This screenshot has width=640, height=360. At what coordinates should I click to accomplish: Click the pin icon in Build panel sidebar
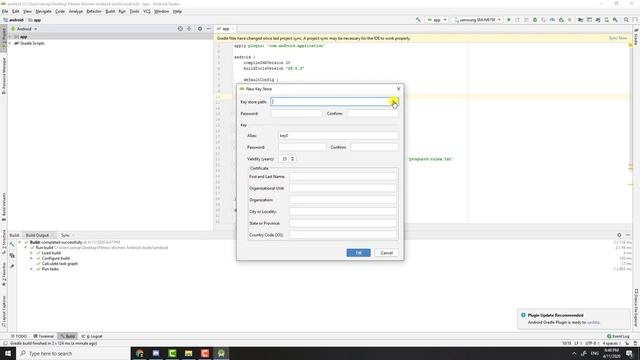pos(12,266)
